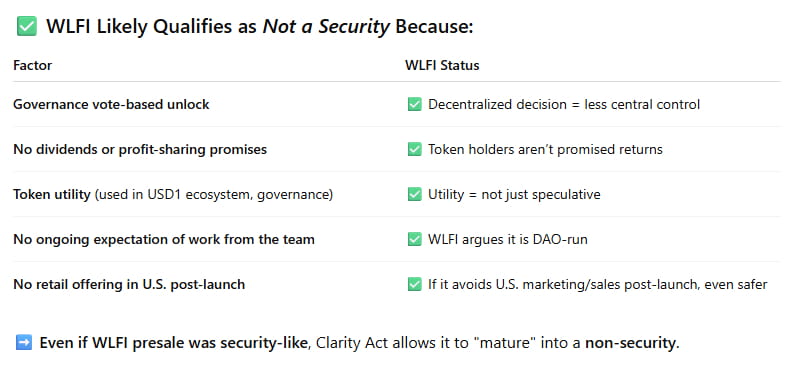Click the blue right-arrow emoji at the bottom
Image resolution: width=792 pixels, height=371 pixels.
(x=24, y=343)
